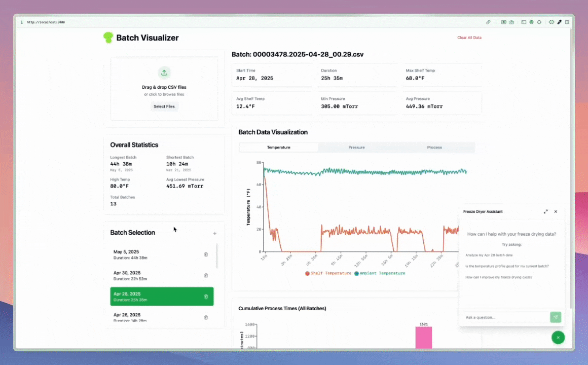The width and height of the screenshot is (588, 365).
Task: Click the Ask a question input field
Action: coord(505,317)
